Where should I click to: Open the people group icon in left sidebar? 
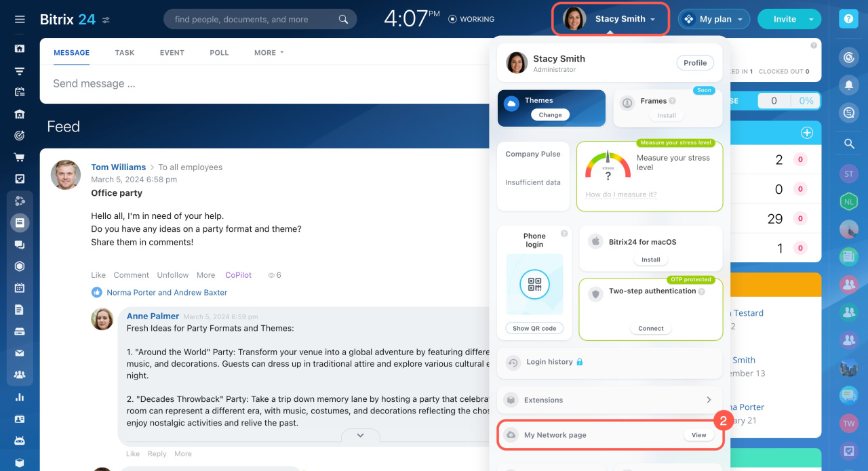[x=20, y=374]
